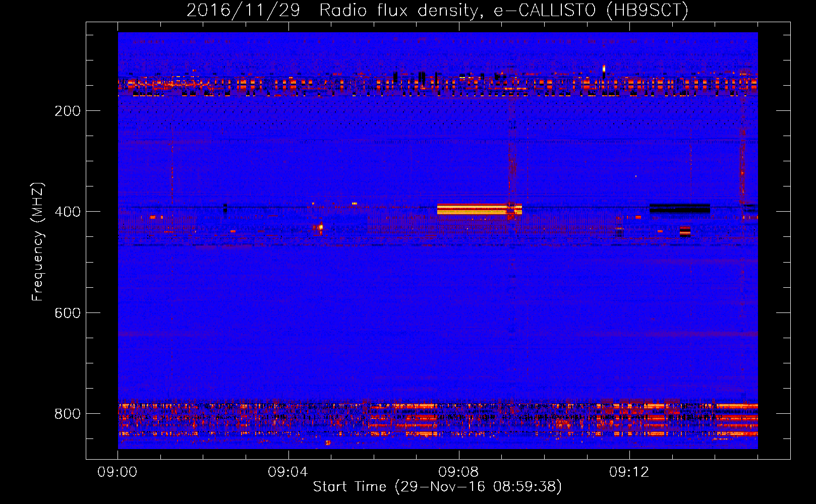Click the Frequency (MHZ) axis label
Viewport: 816px width, 504px height.
click(x=38, y=242)
